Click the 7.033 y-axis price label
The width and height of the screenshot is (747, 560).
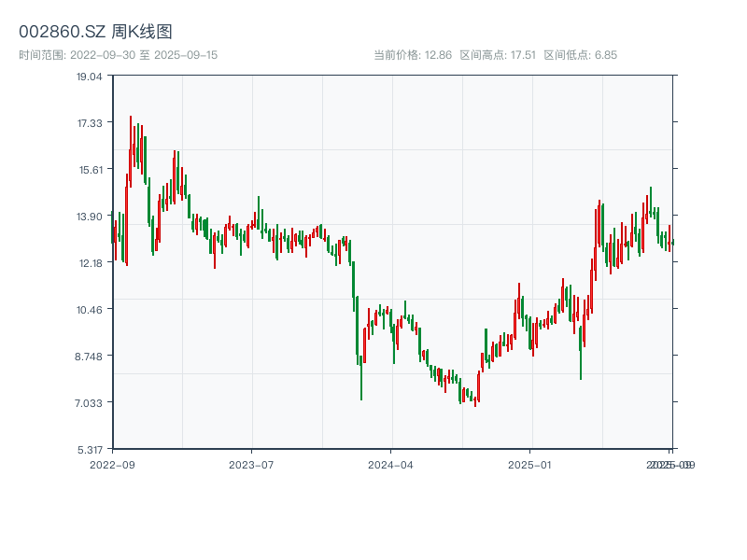point(90,403)
